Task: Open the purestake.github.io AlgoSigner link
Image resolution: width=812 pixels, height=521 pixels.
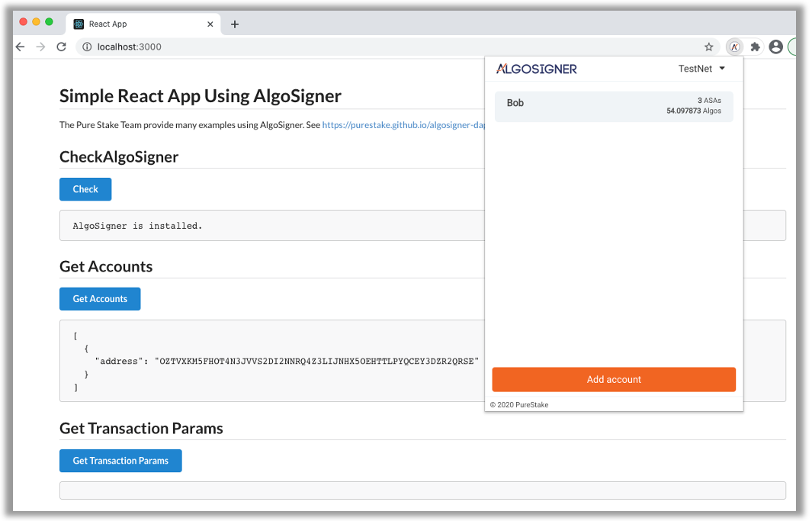Action: [404, 124]
